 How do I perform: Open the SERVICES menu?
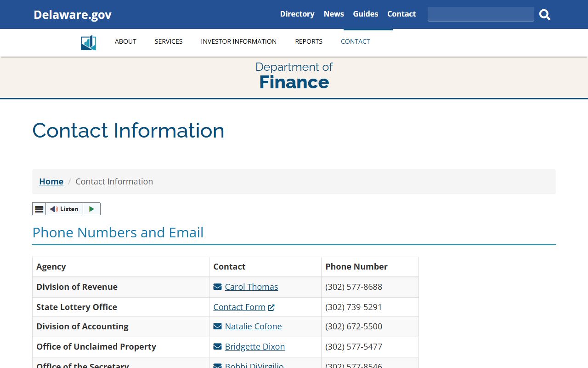169,41
